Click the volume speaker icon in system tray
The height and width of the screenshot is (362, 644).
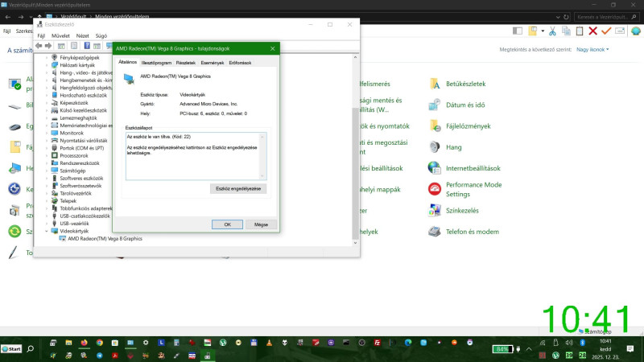tap(569, 343)
